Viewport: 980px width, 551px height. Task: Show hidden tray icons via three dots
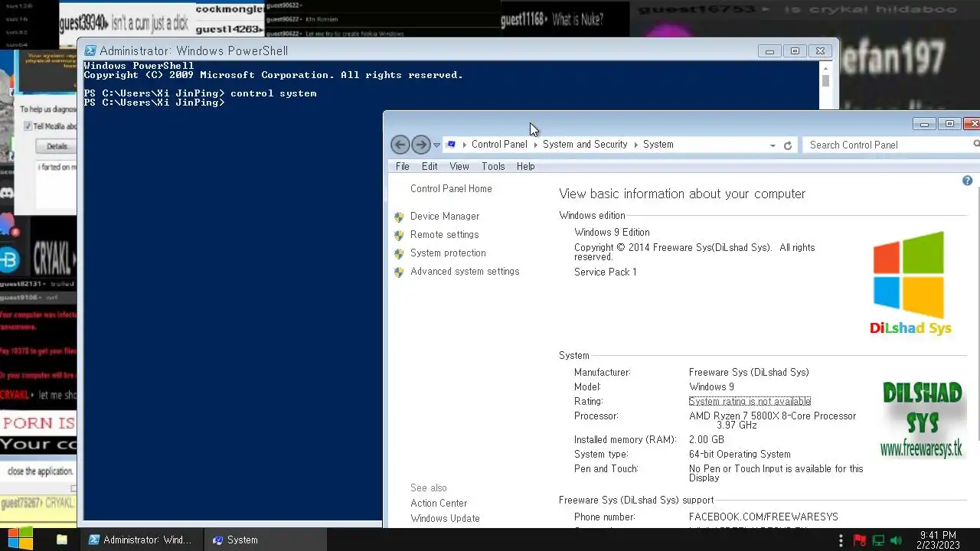(x=841, y=540)
